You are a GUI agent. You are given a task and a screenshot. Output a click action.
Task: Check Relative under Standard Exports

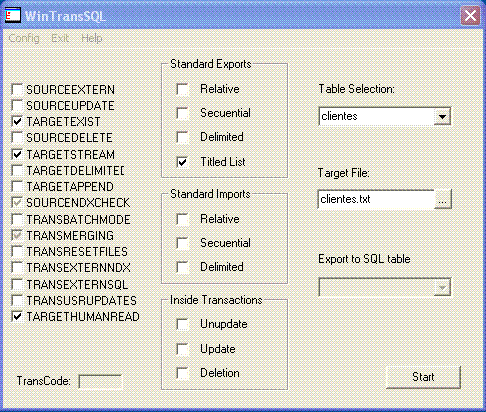(182, 89)
